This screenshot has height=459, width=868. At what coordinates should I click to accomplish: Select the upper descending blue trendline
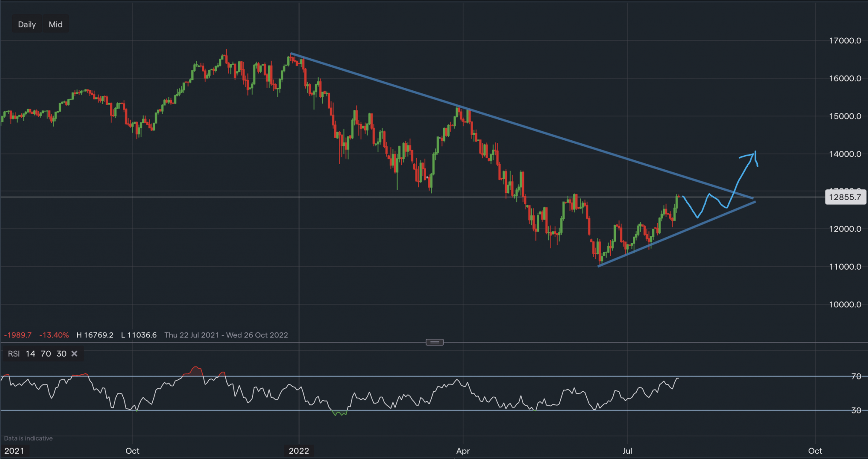click(x=521, y=126)
